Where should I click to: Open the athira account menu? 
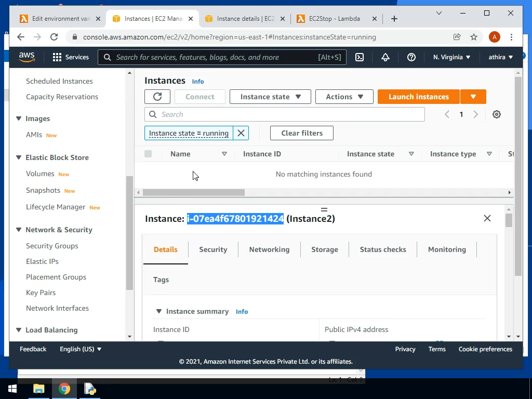point(500,57)
